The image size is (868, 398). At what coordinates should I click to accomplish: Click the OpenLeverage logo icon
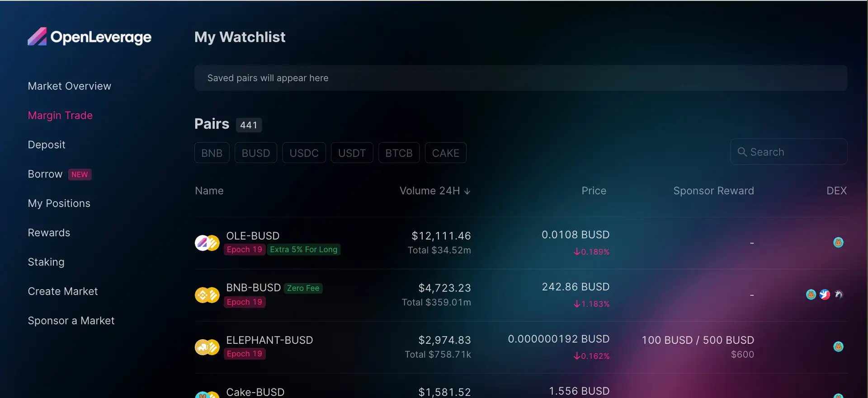[x=37, y=37]
